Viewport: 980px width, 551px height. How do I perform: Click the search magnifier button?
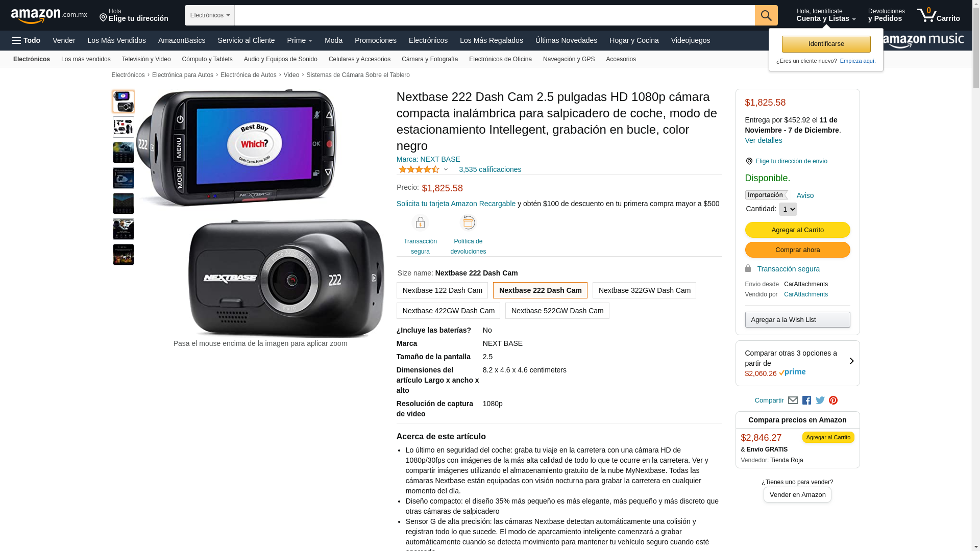[x=766, y=15]
